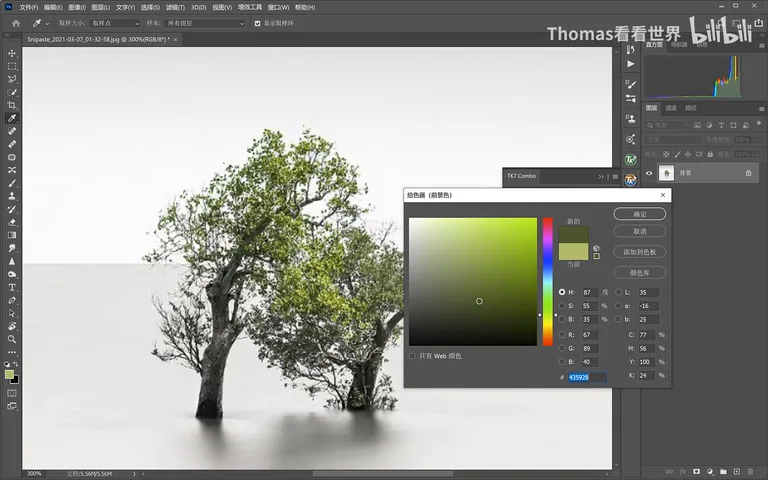Image resolution: width=768 pixels, height=480 pixels.
Task: Open the 文件(F) menu
Action: point(28,7)
